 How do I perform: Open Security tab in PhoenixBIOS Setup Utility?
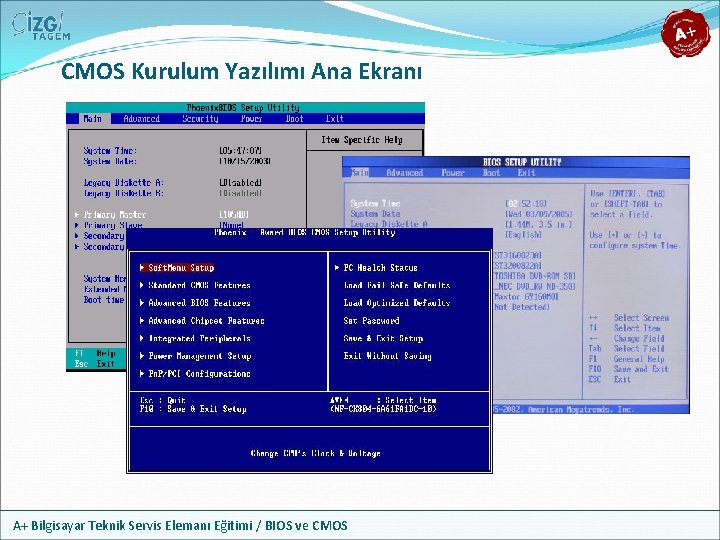coord(200,119)
